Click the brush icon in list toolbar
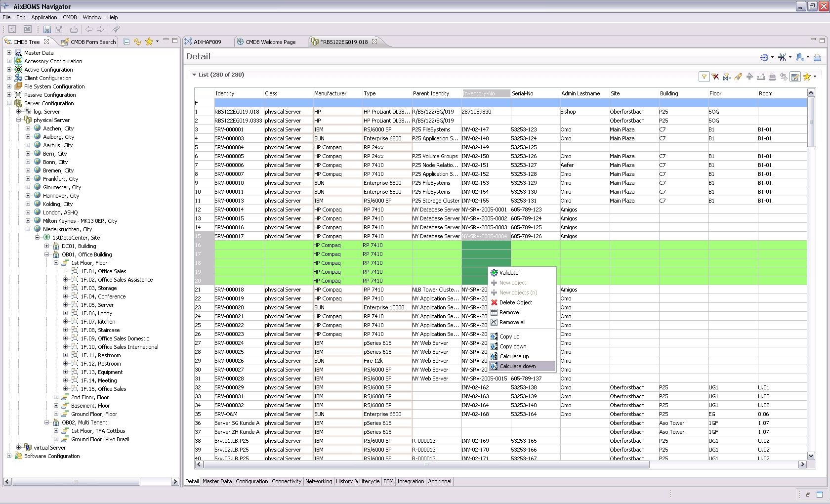Viewport: 830px width, 504px height. pos(738,77)
